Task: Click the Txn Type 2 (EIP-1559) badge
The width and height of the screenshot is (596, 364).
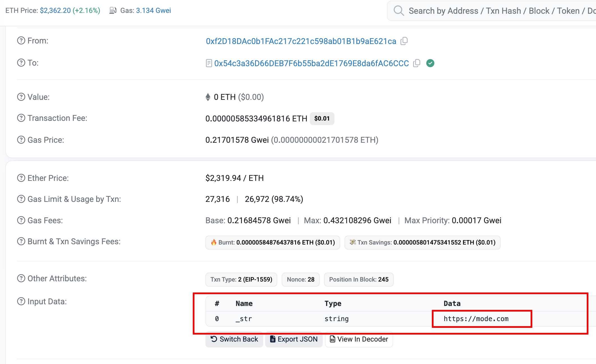Action: click(x=241, y=280)
